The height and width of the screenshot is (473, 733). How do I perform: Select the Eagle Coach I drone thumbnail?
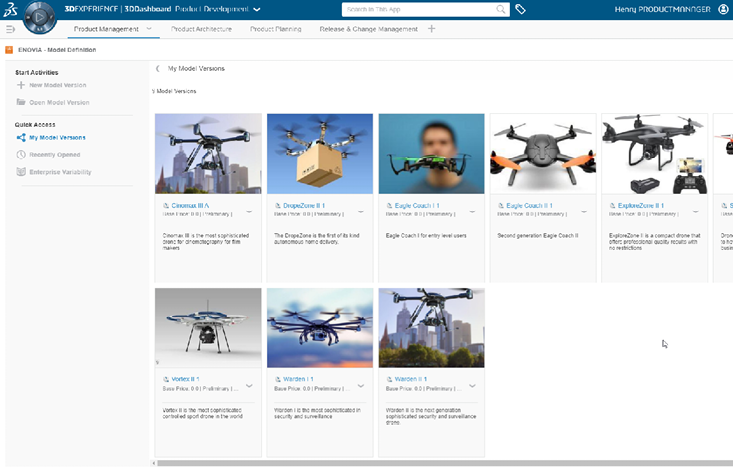point(431,153)
